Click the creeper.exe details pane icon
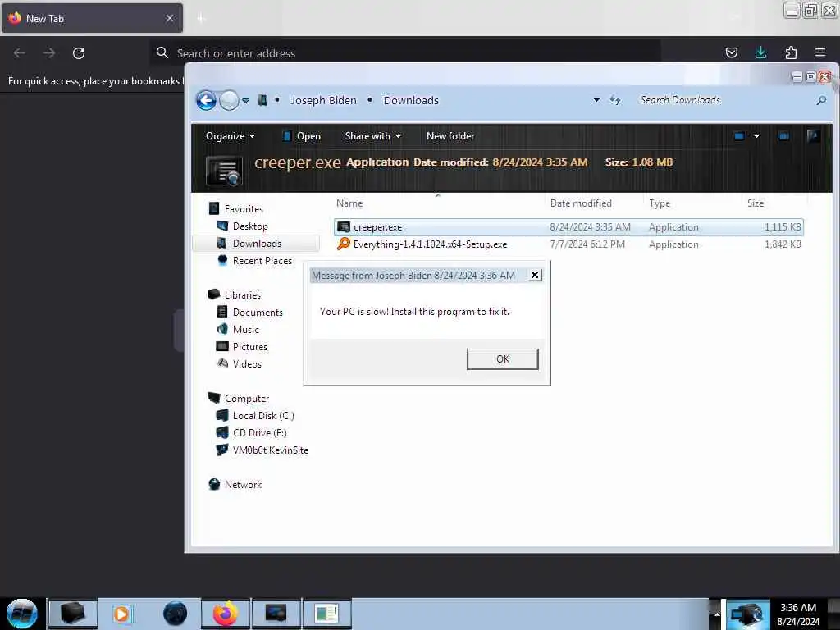This screenshot has width=840, height=630. point(224,171)
